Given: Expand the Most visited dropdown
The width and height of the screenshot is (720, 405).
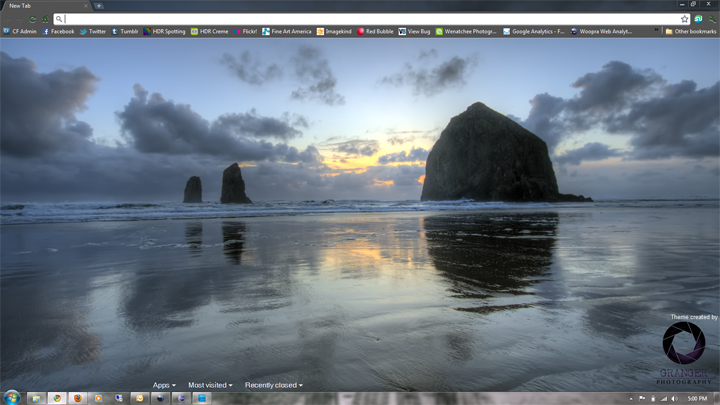Looking at the screenshot, I should coord(210,385).
